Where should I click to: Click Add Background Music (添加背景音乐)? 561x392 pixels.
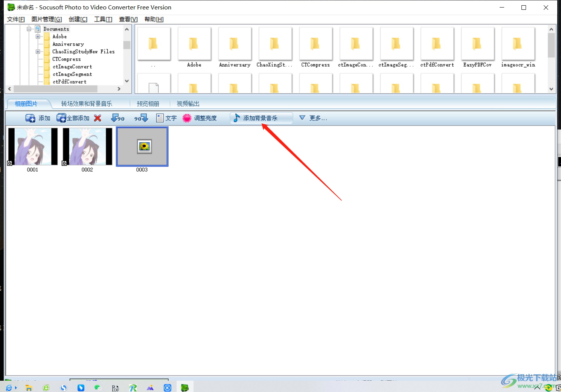[261, 118]
